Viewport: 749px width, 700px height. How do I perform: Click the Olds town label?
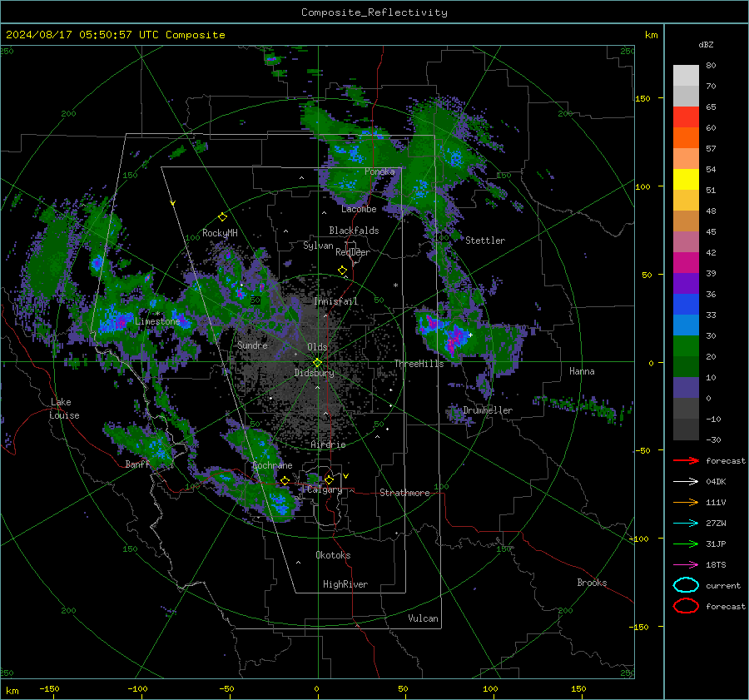click(317, 347)
